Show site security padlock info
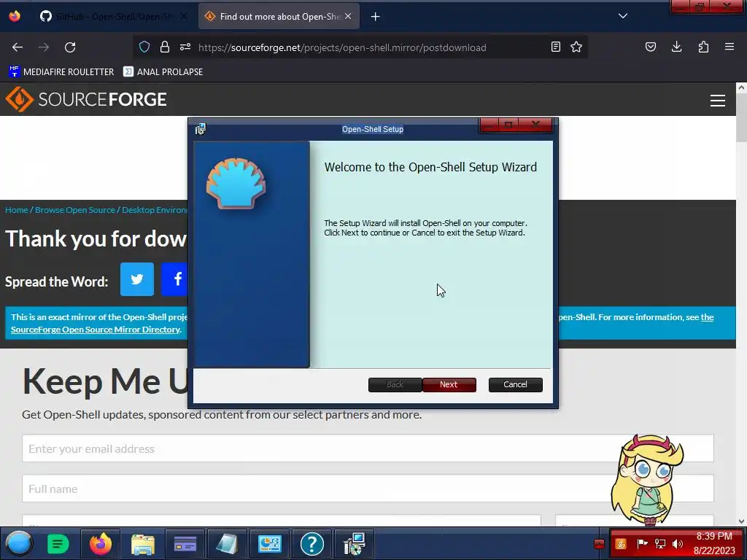The image size is (747, 560). [x=165, y=47]
